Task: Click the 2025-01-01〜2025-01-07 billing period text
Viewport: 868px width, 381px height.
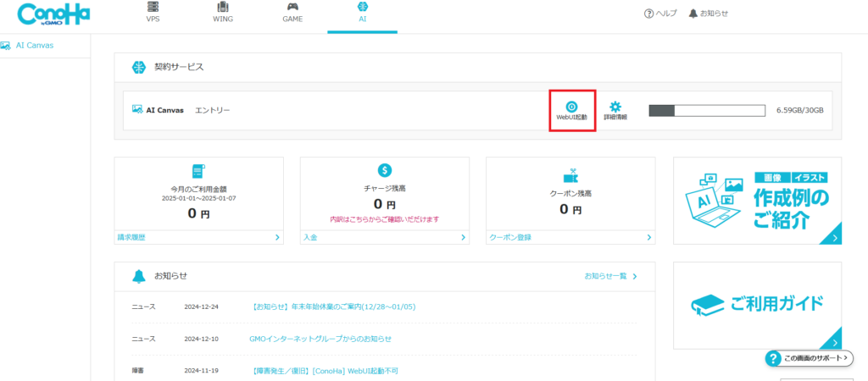Action: [x=198, y=198]
